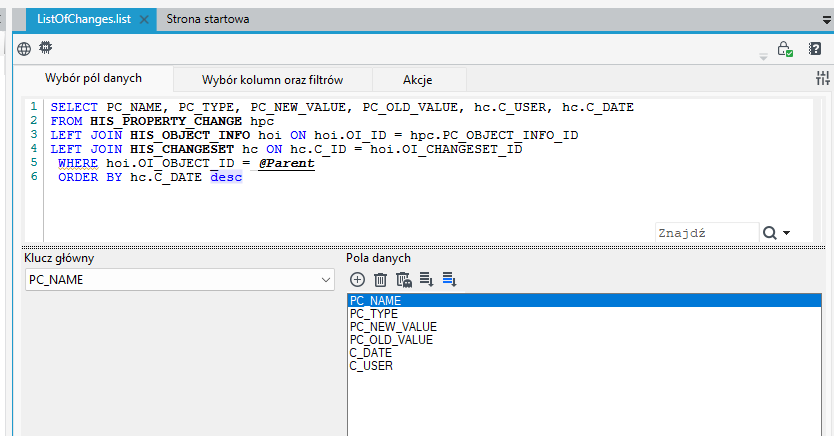Select PC_NEW_VALUE in the Pola danych list

[584, 326]
